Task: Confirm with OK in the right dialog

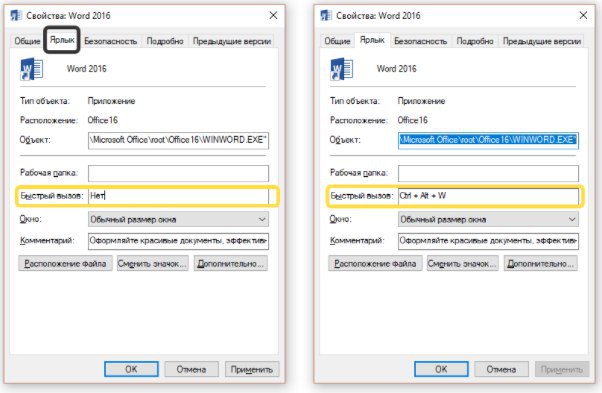Action: pyautogui.click(x=441, y=369)
